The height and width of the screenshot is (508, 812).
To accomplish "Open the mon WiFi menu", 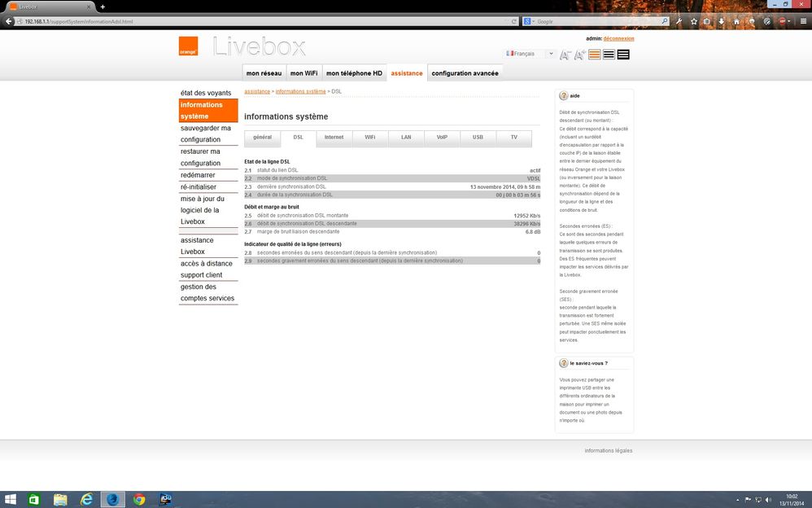I will (304, 73).
